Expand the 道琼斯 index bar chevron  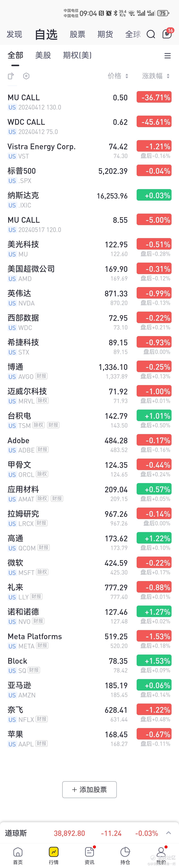tap(168, 833)
